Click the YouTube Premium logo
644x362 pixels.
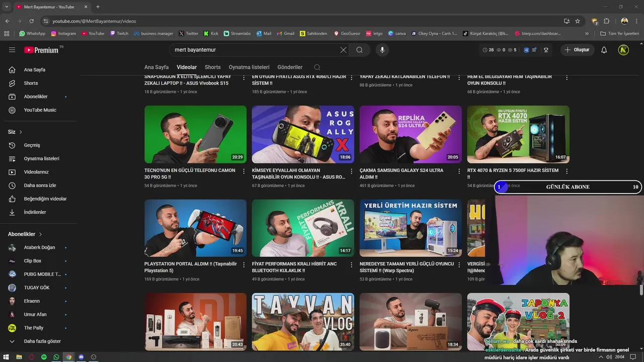41,50
